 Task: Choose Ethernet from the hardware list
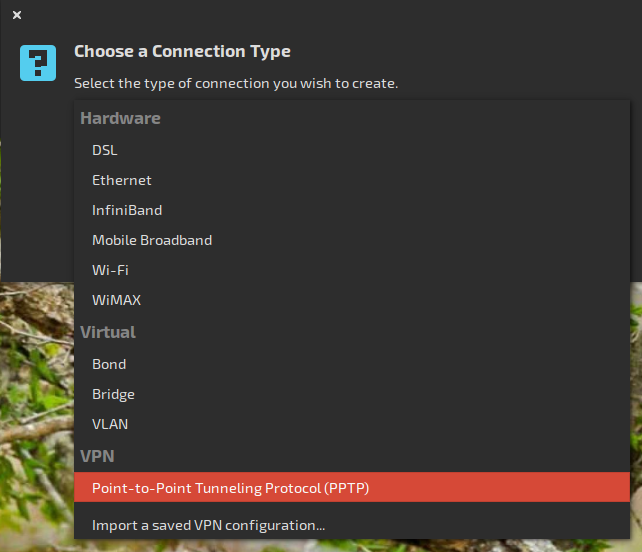pyautogui.click(x=121, y=180)
